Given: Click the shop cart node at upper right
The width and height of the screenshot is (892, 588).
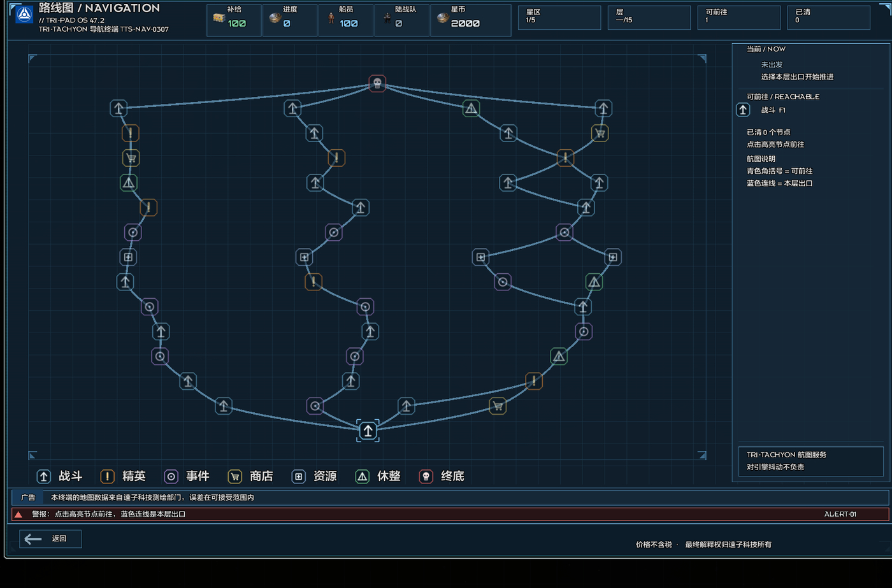Looking at the screenshot, I should pos(600,133).
